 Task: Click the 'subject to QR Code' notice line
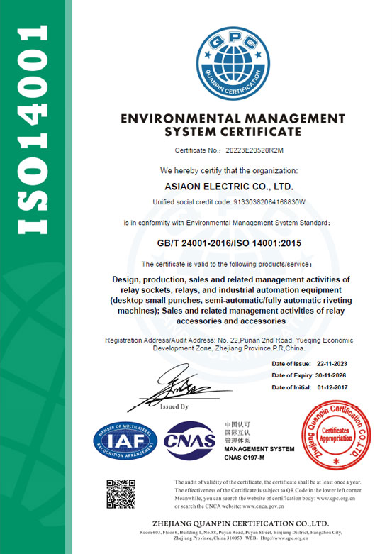click(x=269, y=490)
